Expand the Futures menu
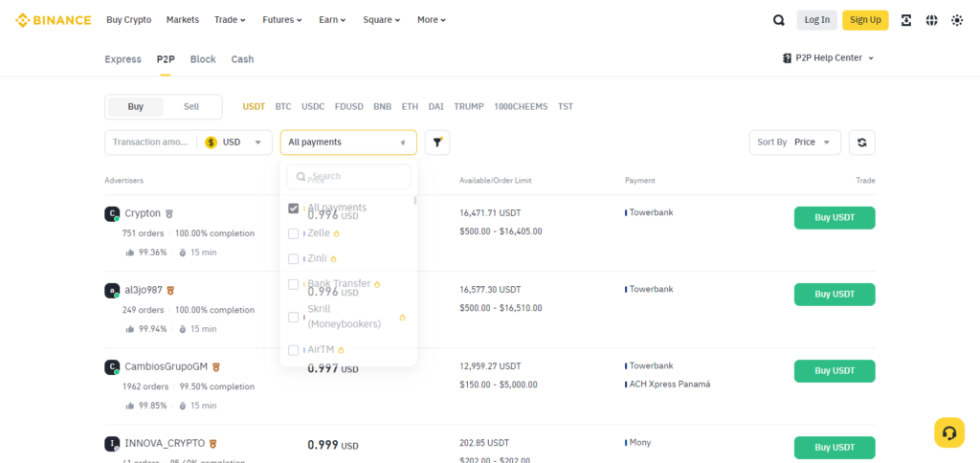Viewport: 980px width, 463px height. 282,20
